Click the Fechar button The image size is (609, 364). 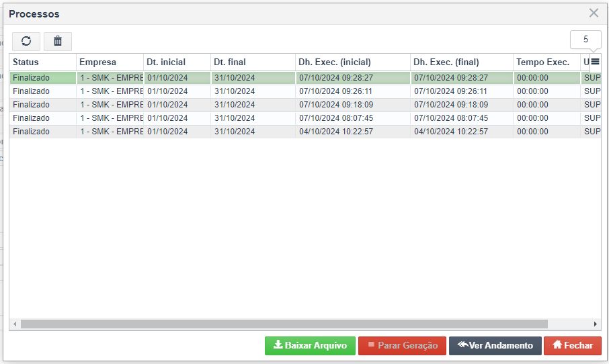pos(573,345)
